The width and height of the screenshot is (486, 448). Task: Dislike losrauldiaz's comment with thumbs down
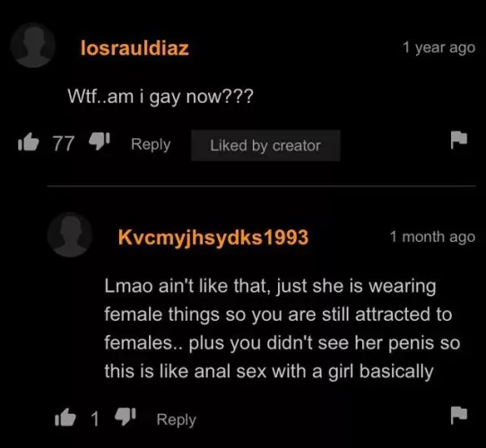coord(100,142)
